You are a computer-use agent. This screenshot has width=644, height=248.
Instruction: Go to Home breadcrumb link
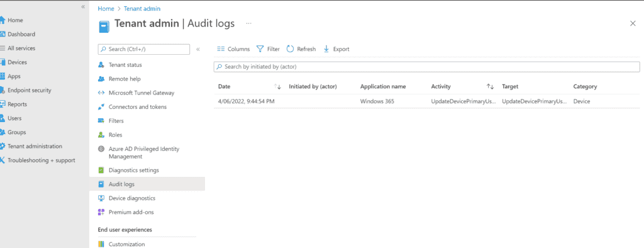[106, 8]
